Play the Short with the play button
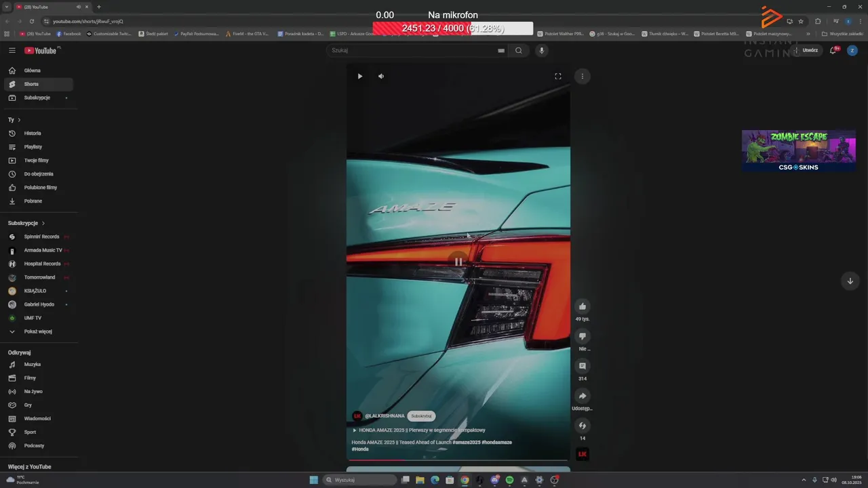This screenshot has width=868, height=488. tap(360, 76)
